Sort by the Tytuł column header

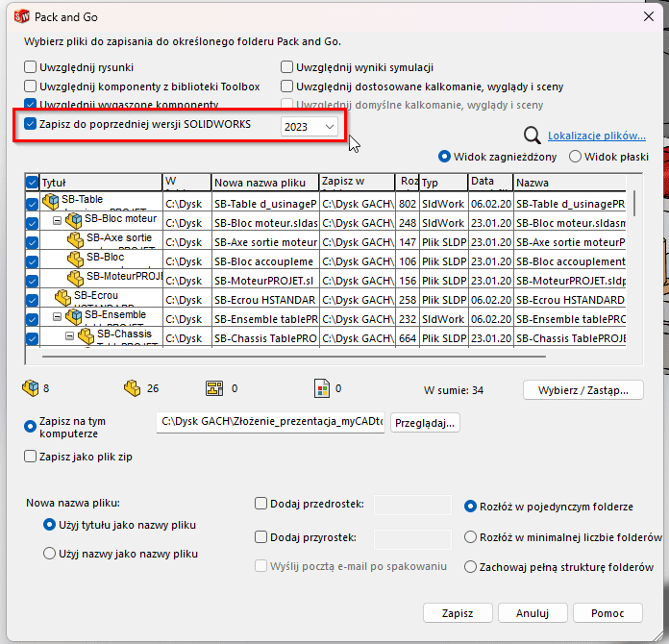coord(101,183)
